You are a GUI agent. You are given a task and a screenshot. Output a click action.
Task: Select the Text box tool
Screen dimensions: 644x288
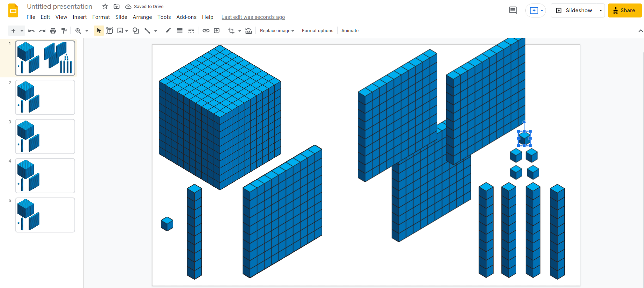point(110,31)
